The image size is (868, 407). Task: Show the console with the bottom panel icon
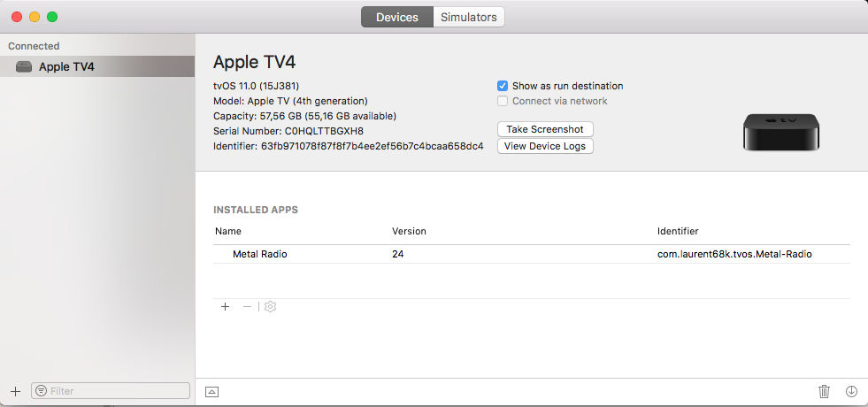click(x=211, y=391)
